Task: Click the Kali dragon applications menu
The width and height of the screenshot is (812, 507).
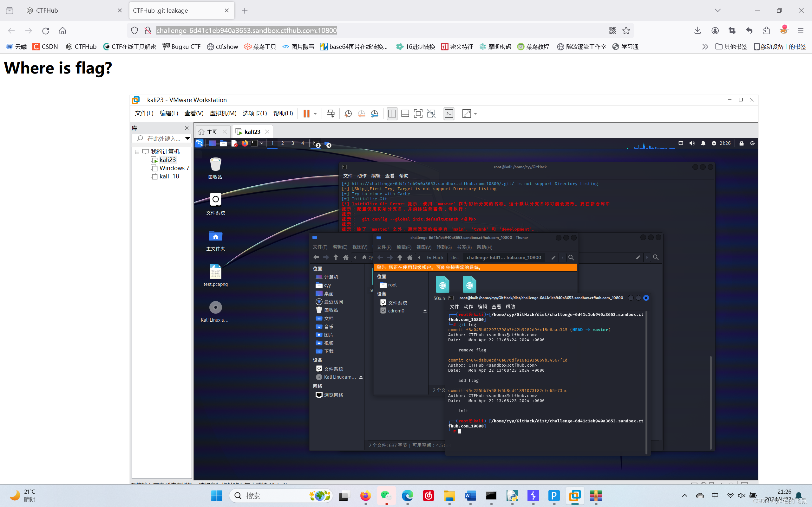Action: tap(199, 143)
